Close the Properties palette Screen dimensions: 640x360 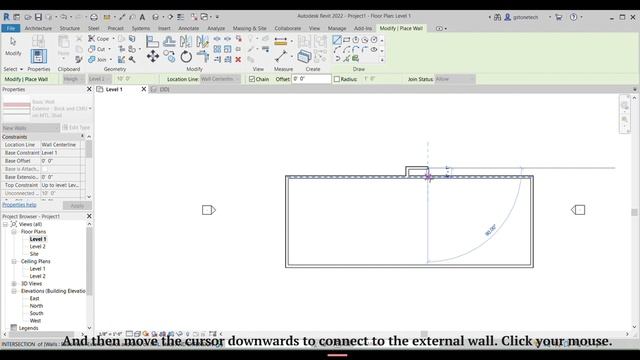(89, 89)
